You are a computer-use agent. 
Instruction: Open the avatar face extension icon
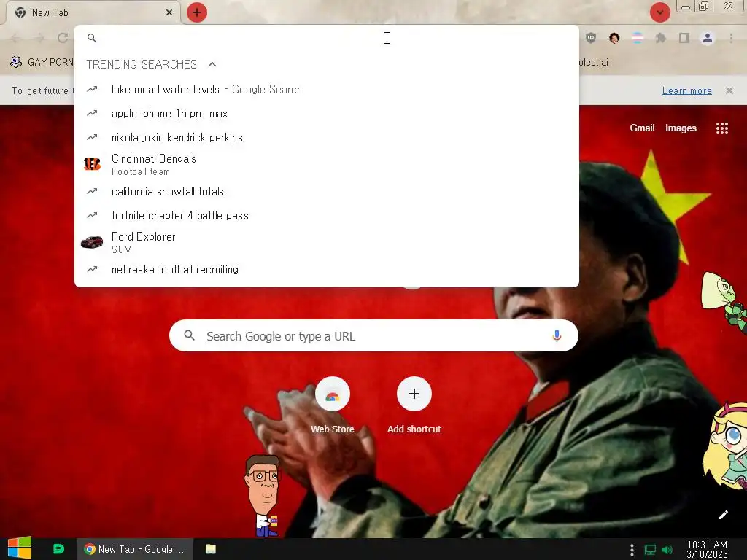point(614,38)
